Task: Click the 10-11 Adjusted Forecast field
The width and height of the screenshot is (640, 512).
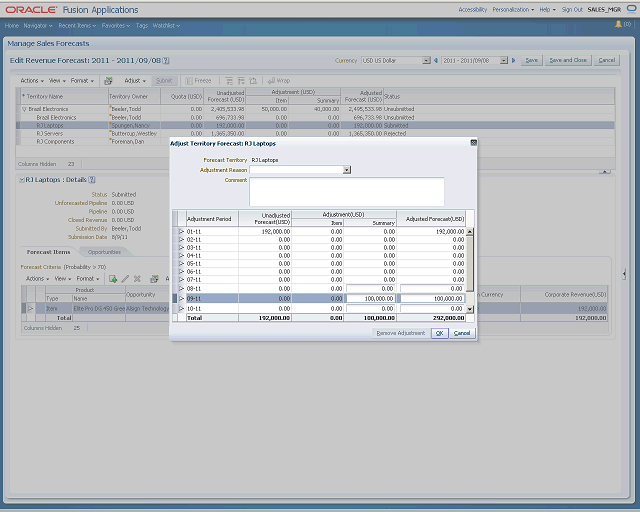Action: (x=432, y=309)
